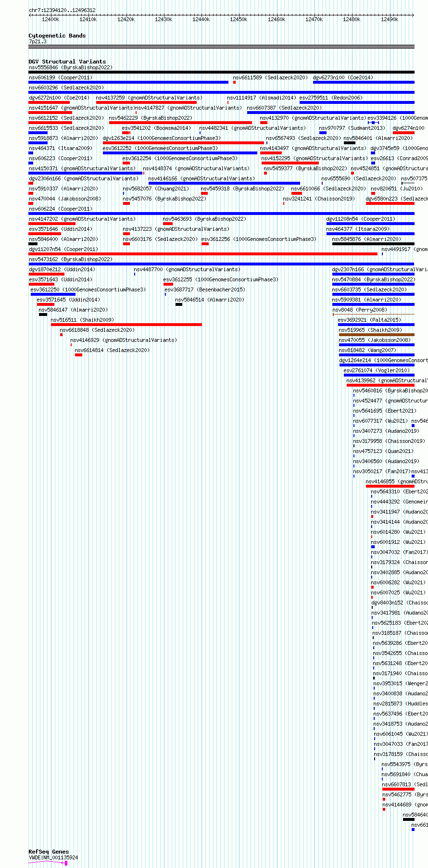
Task: Open variant nsv5473162 (ByrskaBishop2022)
Action: (71, 259)
